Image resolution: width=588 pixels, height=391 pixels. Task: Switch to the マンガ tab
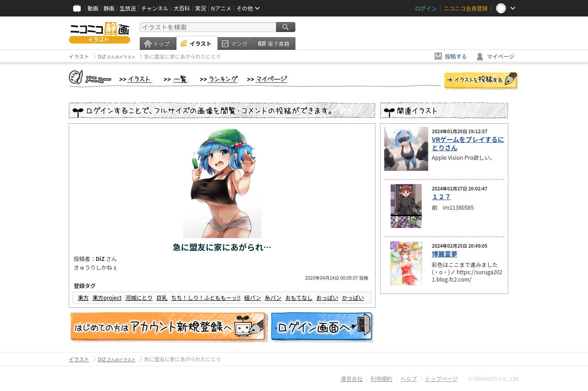coord(235,43)
